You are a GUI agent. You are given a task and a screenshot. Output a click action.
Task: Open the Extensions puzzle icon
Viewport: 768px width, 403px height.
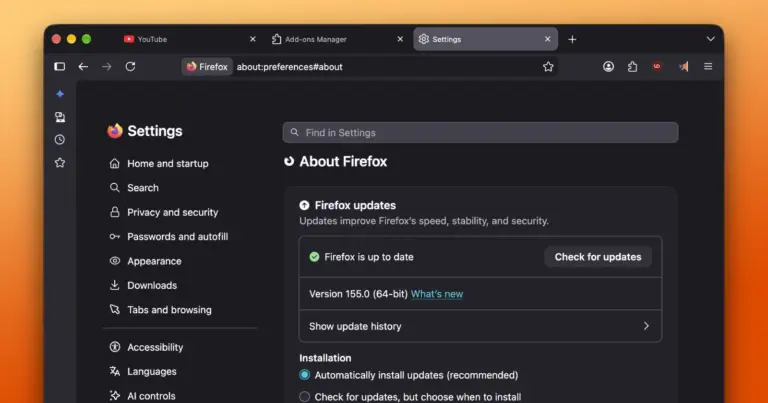[x=632, y=67]
